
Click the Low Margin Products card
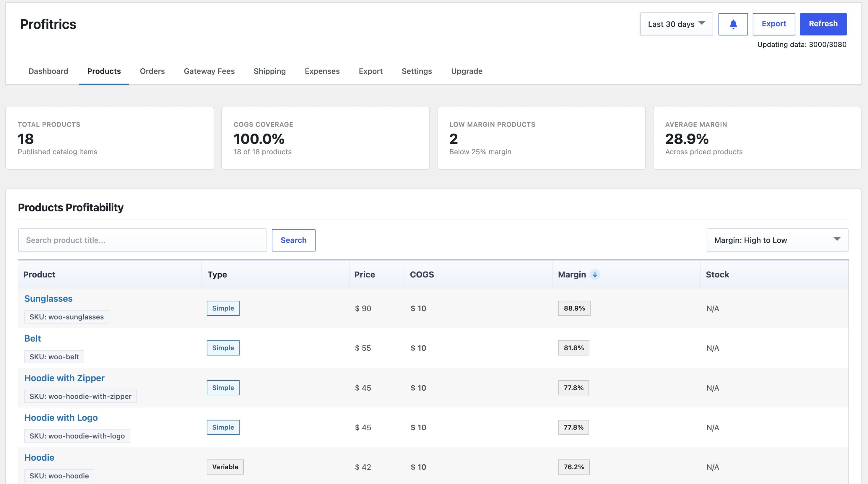[541, 138]
